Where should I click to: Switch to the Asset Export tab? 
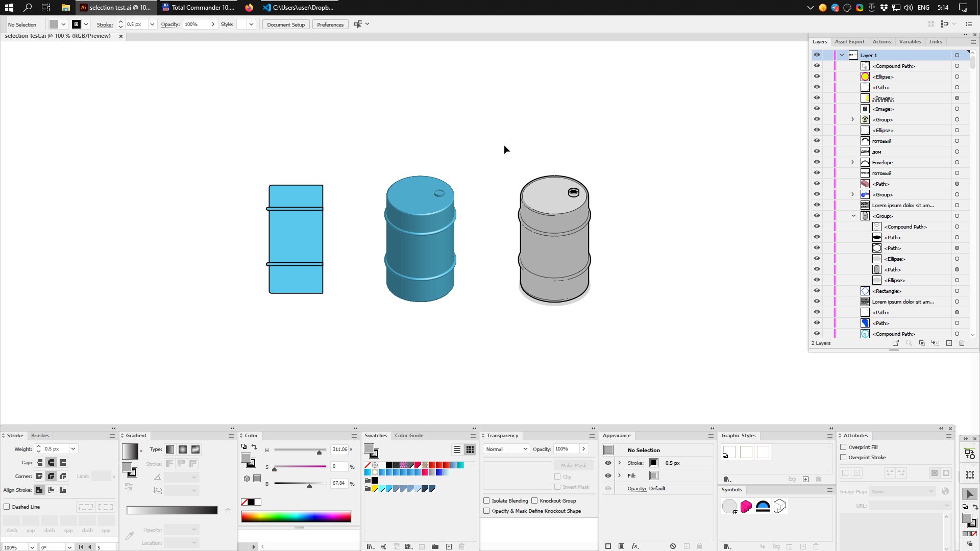(x=849, y=42)
